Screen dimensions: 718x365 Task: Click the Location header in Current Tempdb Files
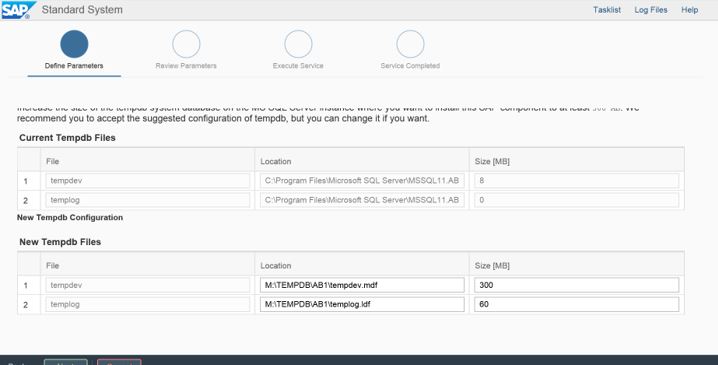[276, 161]
